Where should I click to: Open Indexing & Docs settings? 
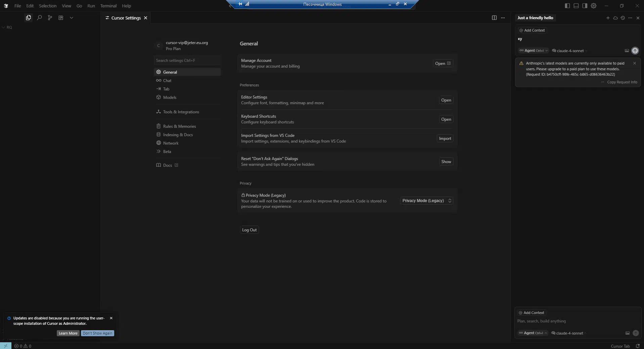point(187,135)
